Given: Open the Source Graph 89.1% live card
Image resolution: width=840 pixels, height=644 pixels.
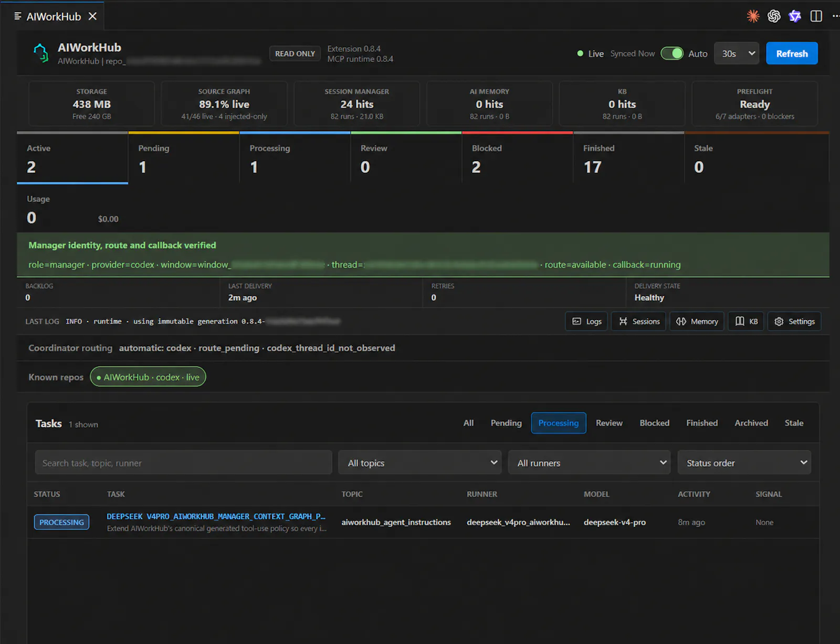Looking at the screenshot, I should (224, 104).
